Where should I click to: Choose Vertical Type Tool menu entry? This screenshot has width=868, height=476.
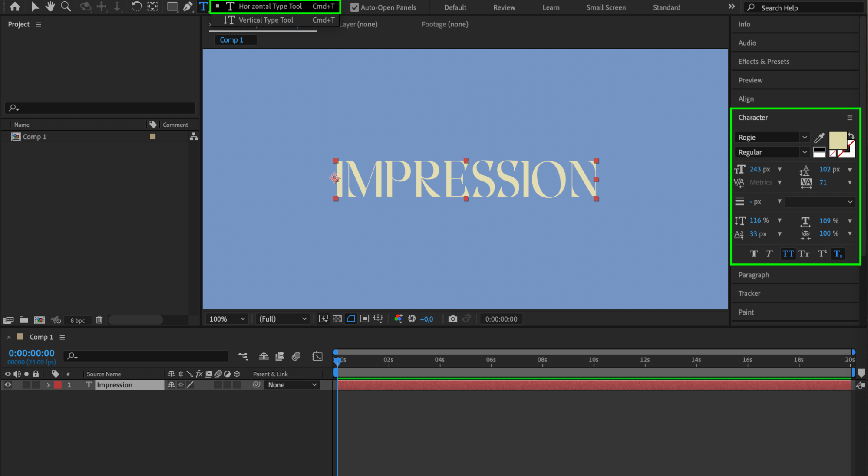(x=266, y=20)
